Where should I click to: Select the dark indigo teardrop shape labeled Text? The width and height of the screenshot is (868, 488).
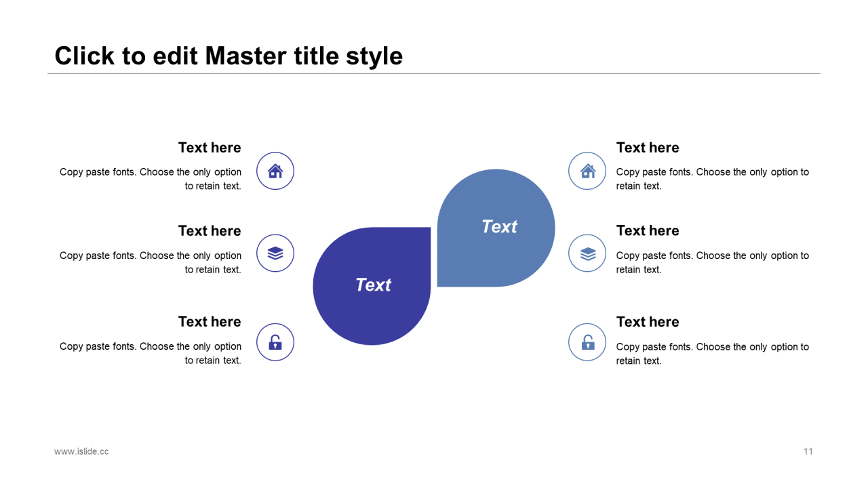pyautogui.click(x=372, y=286)
